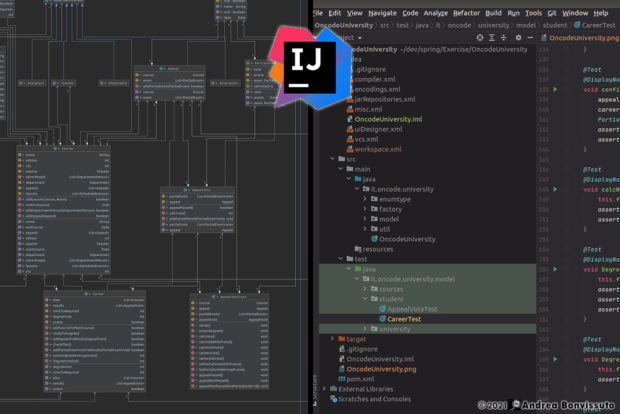Open the Git menu
Screen dimensions: 620x414
click(552, 13)
